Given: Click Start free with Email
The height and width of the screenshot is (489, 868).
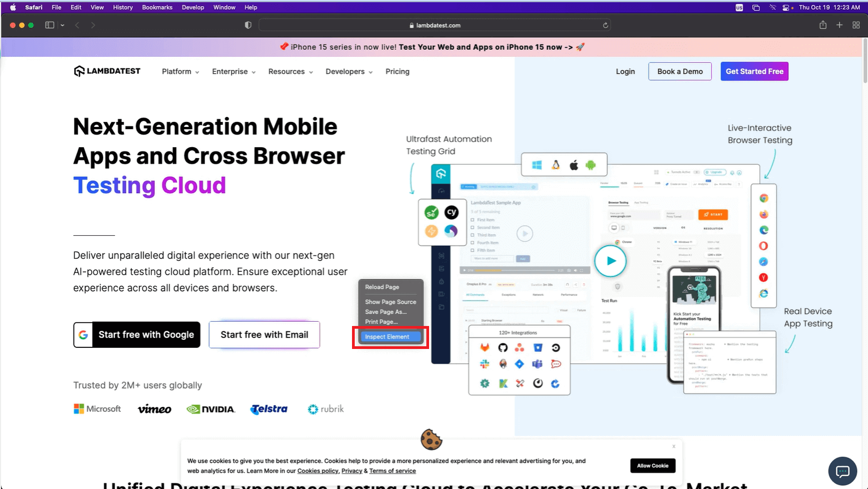Looking at the screenshot, I should click(x=265, y=335).
